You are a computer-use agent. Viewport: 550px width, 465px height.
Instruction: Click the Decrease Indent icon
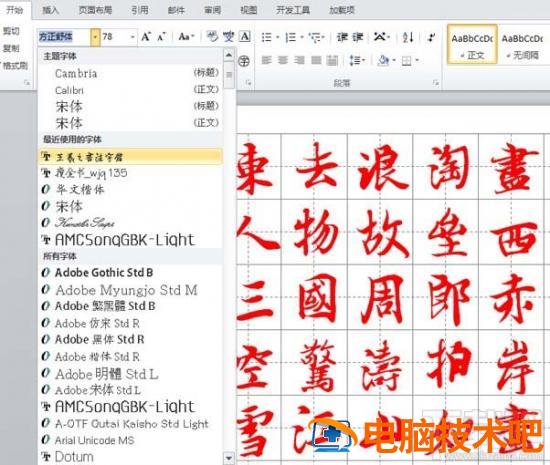pyautogui.click(x=342, y=37)
